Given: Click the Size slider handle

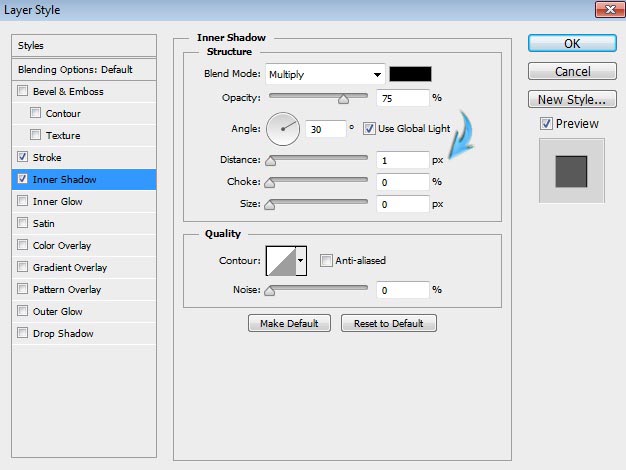Looking at the screenshot, I should [x=270, y=204].
